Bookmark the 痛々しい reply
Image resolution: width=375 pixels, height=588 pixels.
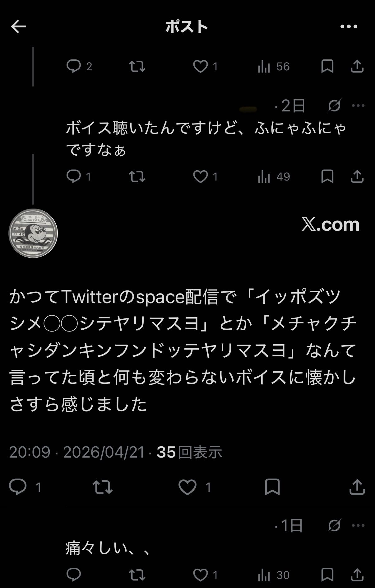(x=327, y=575)
